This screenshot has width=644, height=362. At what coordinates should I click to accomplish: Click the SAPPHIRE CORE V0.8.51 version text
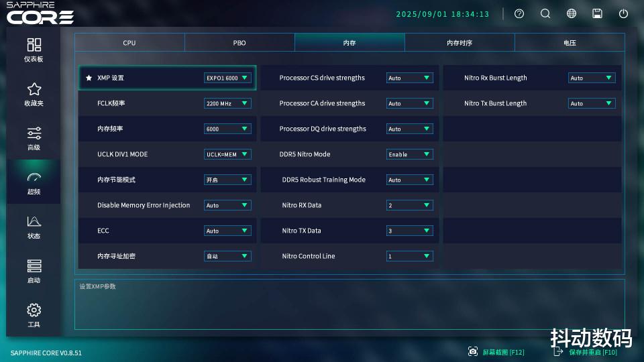coord(46,353)
